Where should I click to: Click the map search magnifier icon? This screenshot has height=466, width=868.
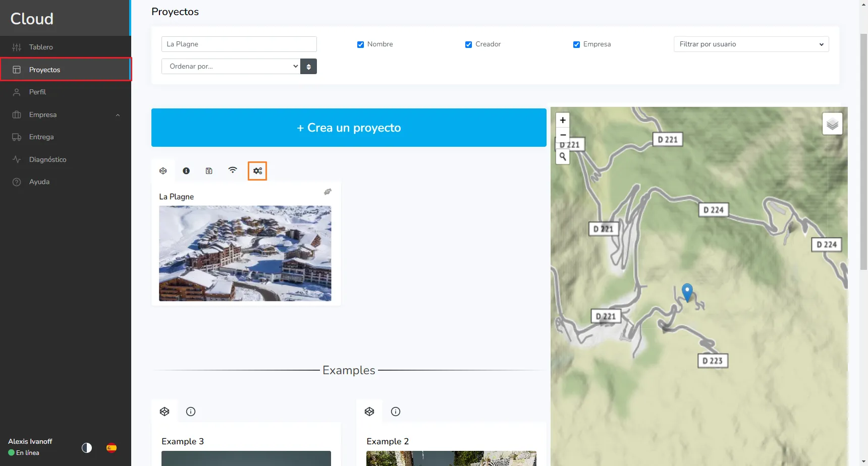point(563,157)
